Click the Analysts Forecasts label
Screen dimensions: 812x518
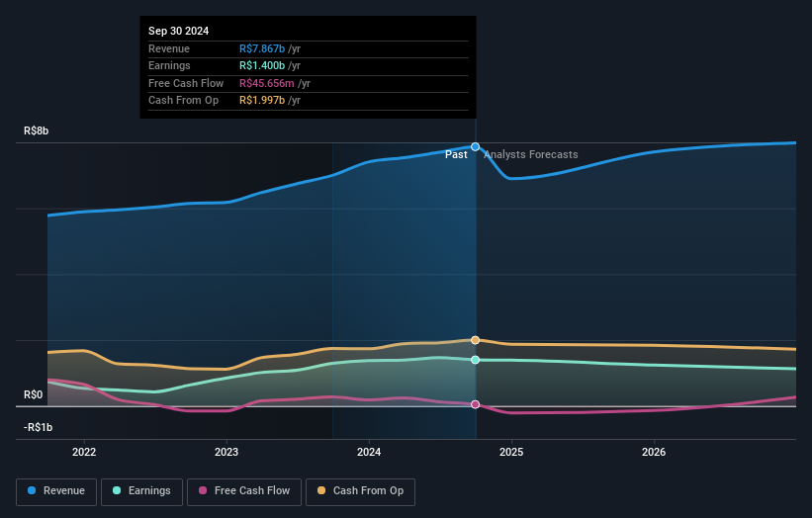(531, 154)
